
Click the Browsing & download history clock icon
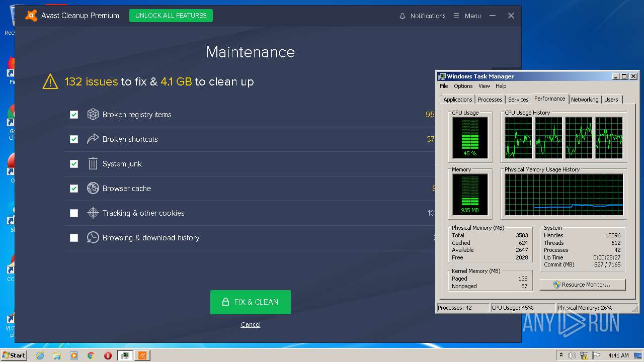tap(93, 238)
